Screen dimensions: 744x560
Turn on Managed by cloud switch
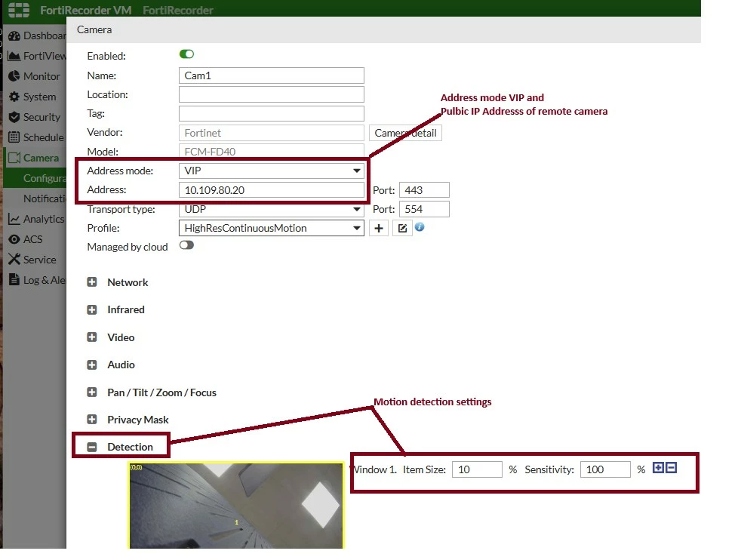pos(186,245)
